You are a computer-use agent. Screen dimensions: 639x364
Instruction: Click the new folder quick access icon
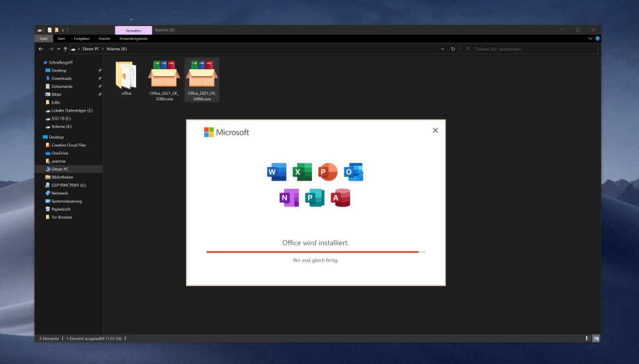pyautogui.click(x=57, y=30)
